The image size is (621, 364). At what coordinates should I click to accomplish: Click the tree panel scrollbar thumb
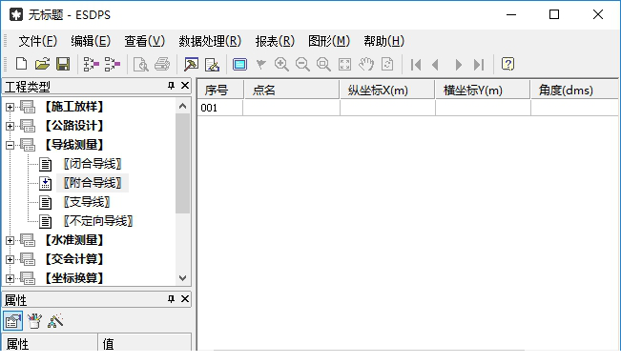pyautogui.click(x=182, y=163)
